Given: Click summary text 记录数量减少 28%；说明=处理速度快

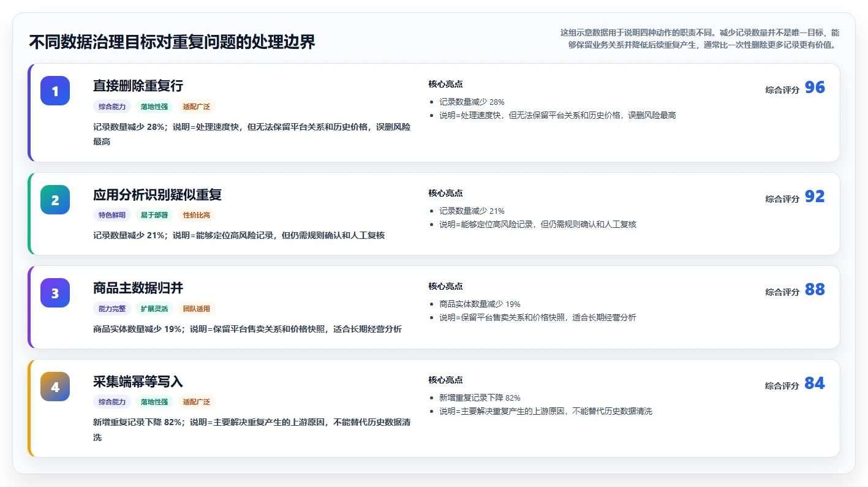Looking at the screenshot, I should [252, 134].
